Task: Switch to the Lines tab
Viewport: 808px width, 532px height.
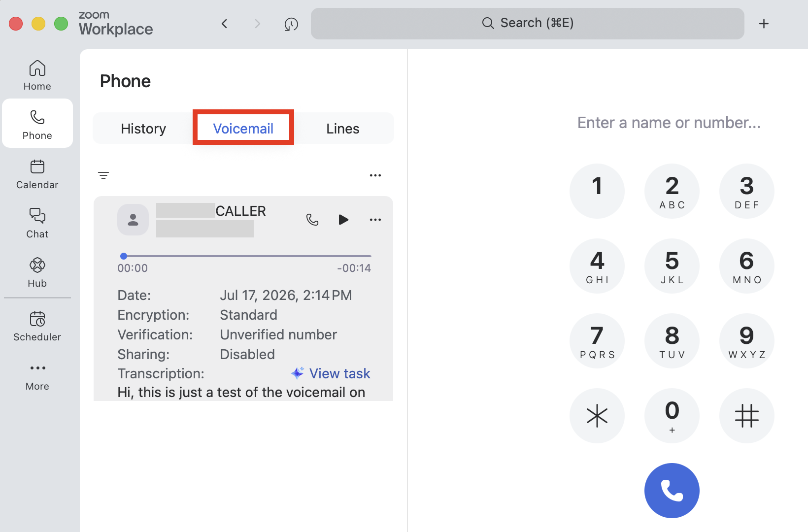Action: pyautogui.click(x=343, y=129)
